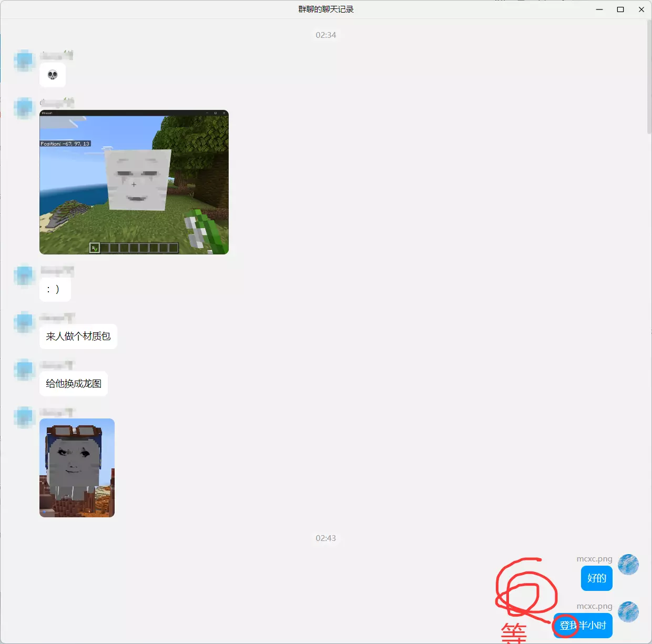Select the blue '半小时' reply bubble
652x644 pixels.
[x=583, y=626]
